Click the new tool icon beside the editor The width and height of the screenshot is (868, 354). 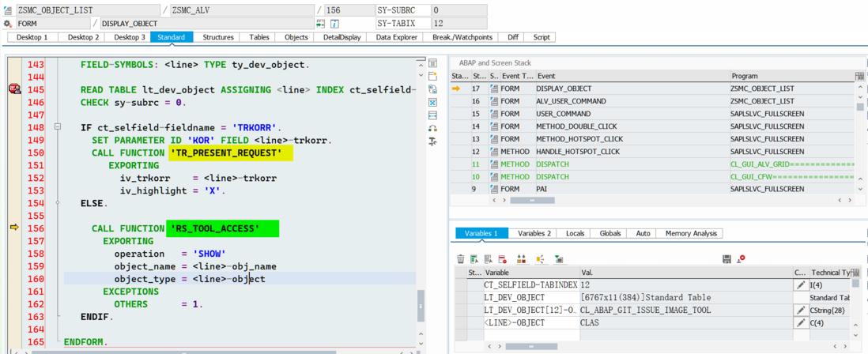point(433,76)
